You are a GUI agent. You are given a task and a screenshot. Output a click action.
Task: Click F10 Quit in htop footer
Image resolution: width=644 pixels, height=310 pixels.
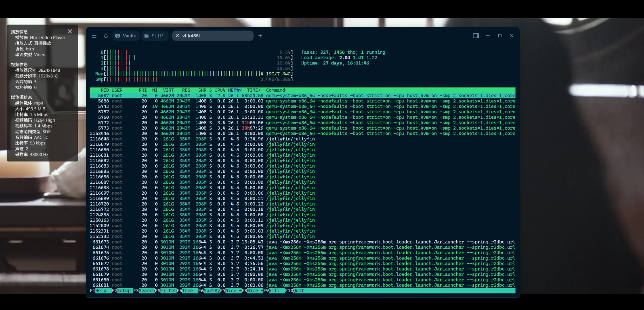[298, 291]
